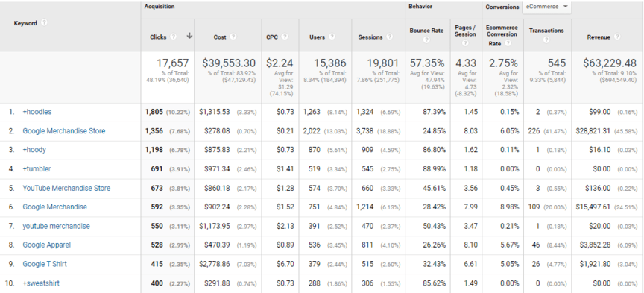Open the Google T Shirt keyword link
Image resolution: width=644 pixels, height=293 pixels.
tap(45, 264)
